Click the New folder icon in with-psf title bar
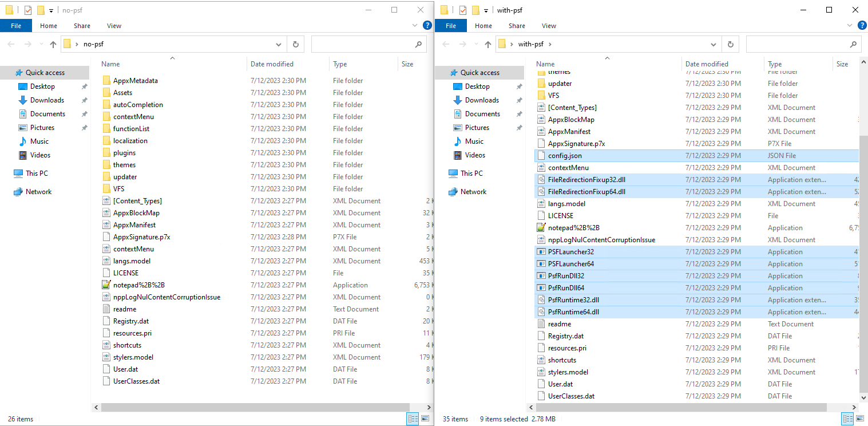This screenshot has height=426, width=868. point(475,10)
